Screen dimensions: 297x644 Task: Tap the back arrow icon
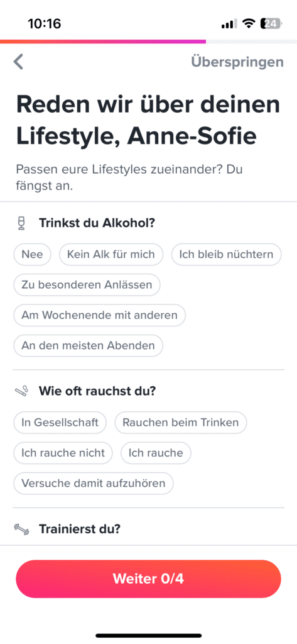click(18, 62)
